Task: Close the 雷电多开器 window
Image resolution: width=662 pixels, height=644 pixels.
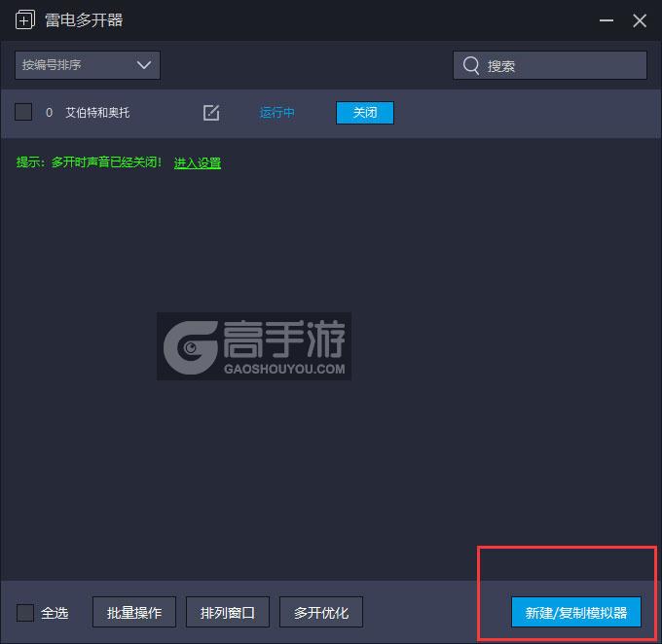Action: pyautogui.click(x=640, y=20)
